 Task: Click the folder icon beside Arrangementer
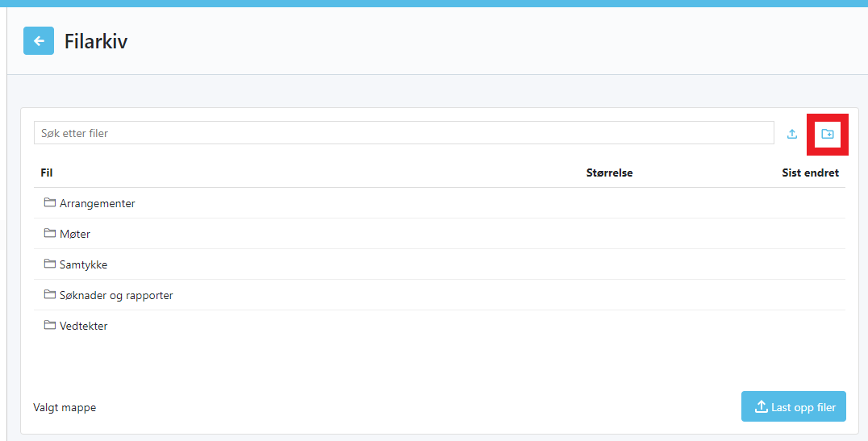coord(50,203)
